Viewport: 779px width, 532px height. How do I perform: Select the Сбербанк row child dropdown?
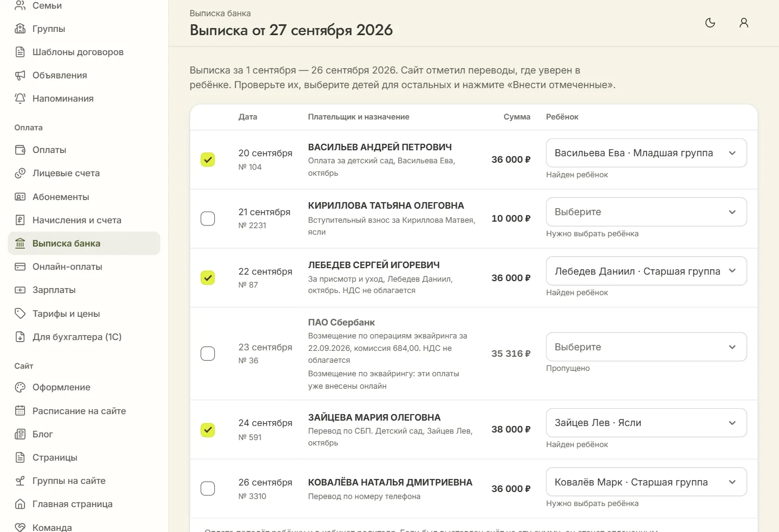pos(646,347)
